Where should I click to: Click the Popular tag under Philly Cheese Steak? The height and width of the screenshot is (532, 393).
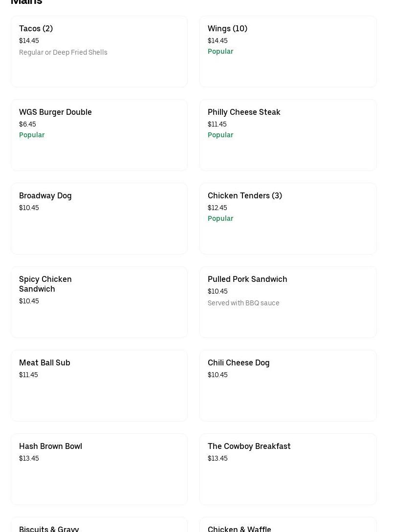coord(220,135)
